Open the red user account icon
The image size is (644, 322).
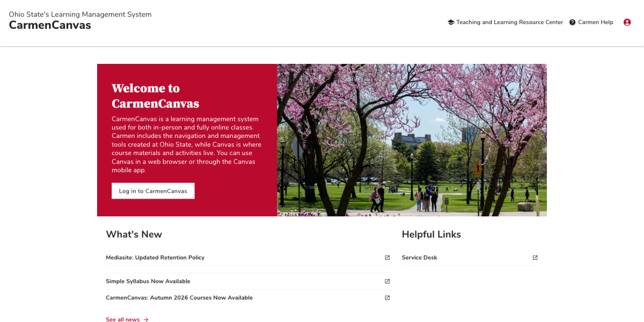point(627,23)
